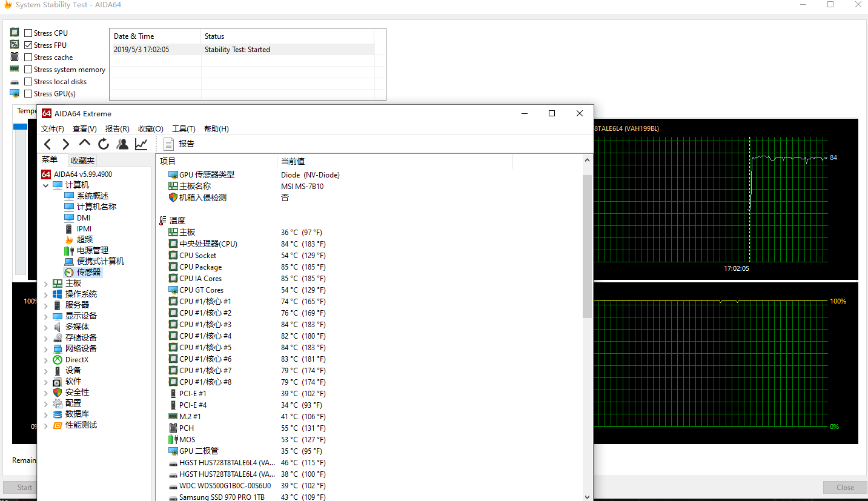Open the IPMI tree item
This screenshot has height=501, width=868.
[84, 228]
